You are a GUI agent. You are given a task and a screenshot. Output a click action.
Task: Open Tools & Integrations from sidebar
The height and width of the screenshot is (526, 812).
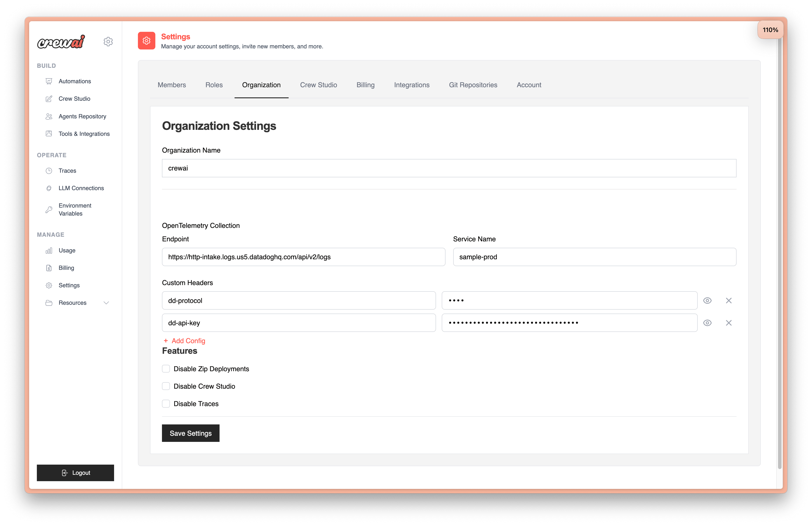[84, 133]
